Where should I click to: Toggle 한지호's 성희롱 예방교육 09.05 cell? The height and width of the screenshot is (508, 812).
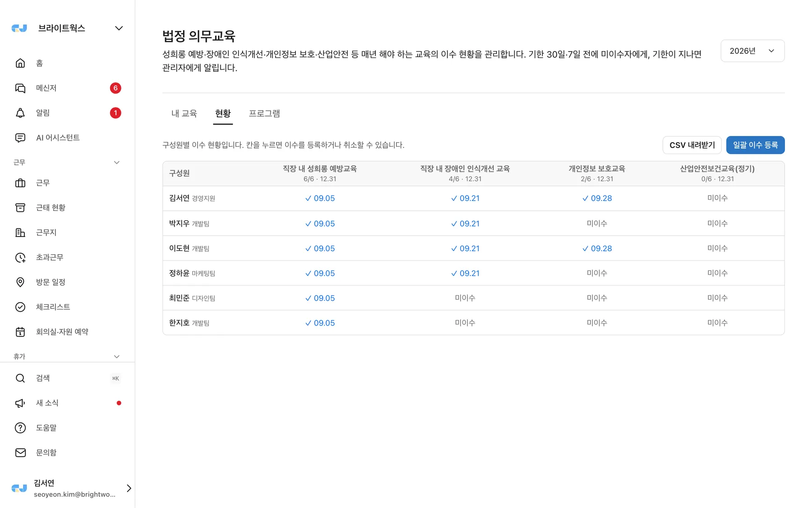coord(320,323)
